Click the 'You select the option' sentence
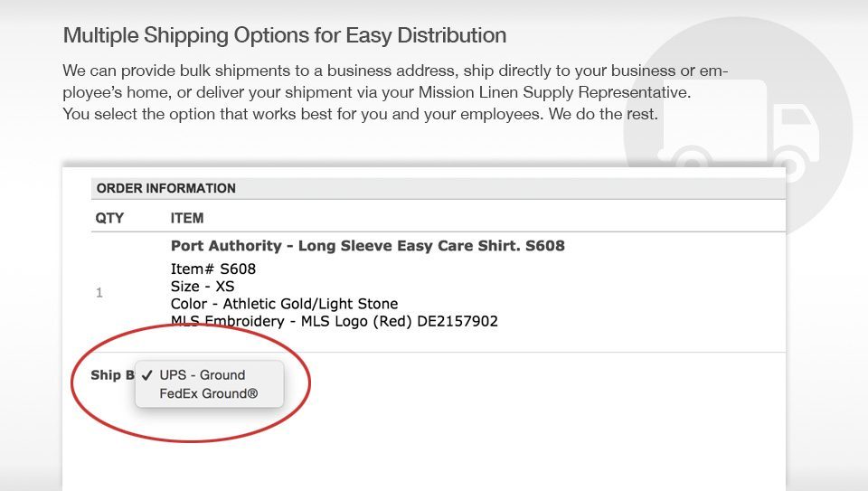 point(360,115)
